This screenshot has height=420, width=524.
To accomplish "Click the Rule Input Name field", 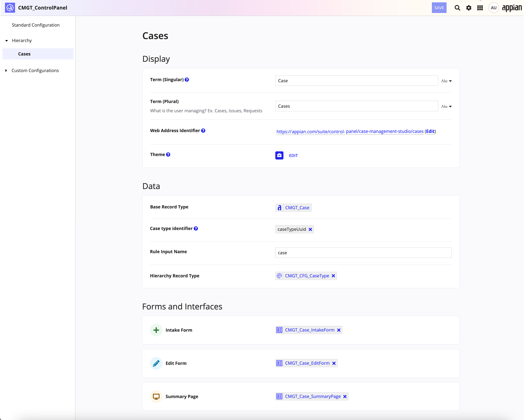I will pyautogui.click(x=363, y=253).
